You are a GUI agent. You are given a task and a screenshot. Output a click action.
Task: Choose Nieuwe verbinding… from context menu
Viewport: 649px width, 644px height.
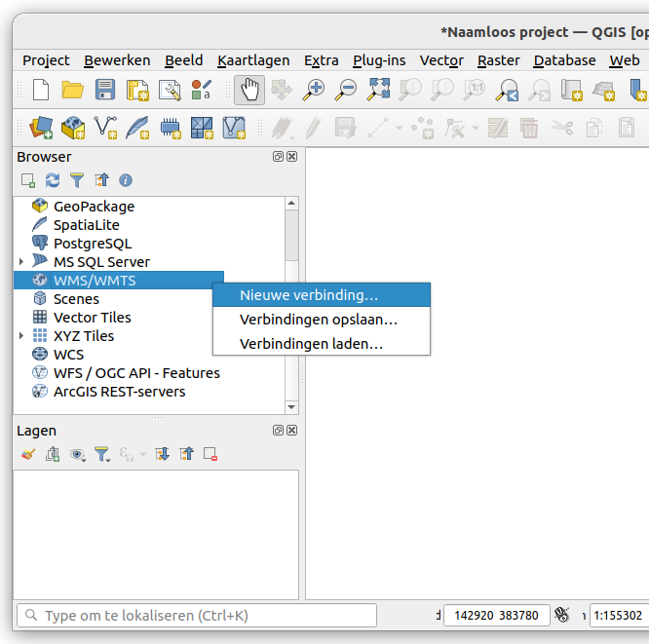click(x=322, y=295)
